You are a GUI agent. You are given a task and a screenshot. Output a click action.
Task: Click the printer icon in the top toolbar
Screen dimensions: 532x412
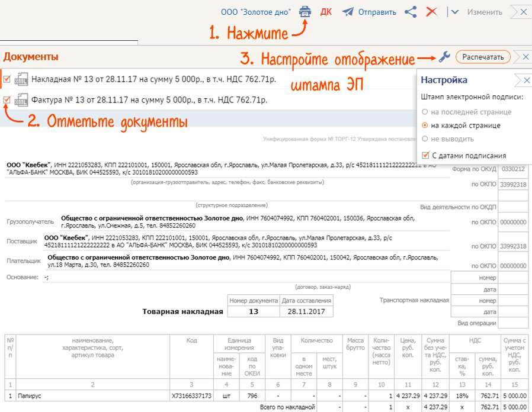[x=305, y=12]
